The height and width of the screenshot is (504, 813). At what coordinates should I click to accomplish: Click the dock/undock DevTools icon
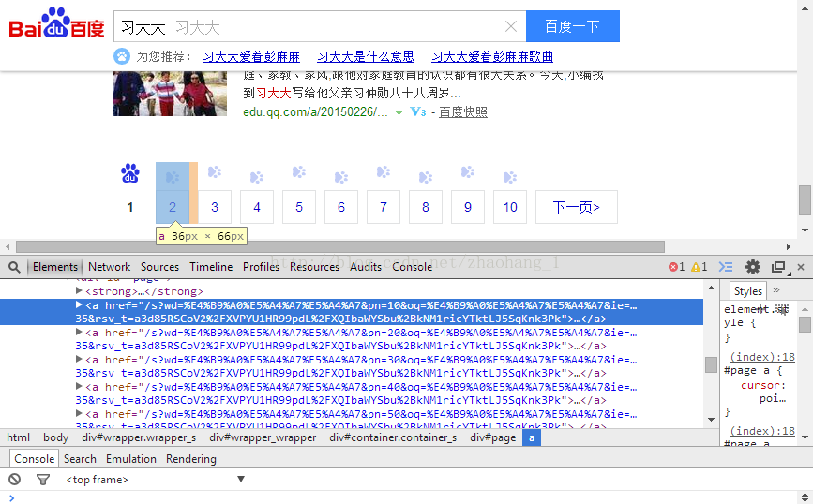click(779, 267)
